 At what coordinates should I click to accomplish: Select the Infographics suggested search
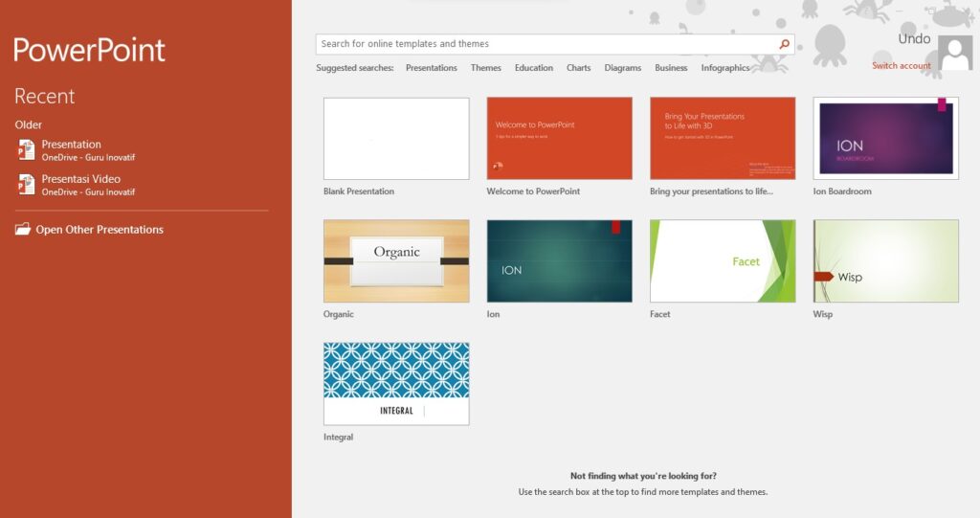coord(725,68)
